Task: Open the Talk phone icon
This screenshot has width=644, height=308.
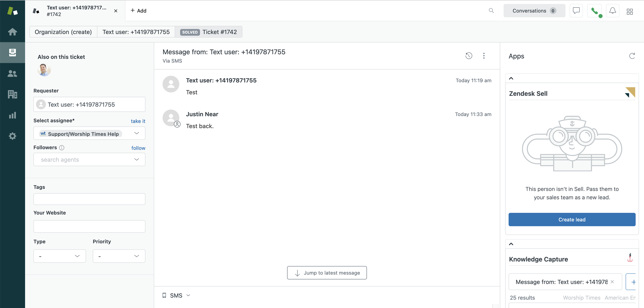Action: [x=594, y=11]
